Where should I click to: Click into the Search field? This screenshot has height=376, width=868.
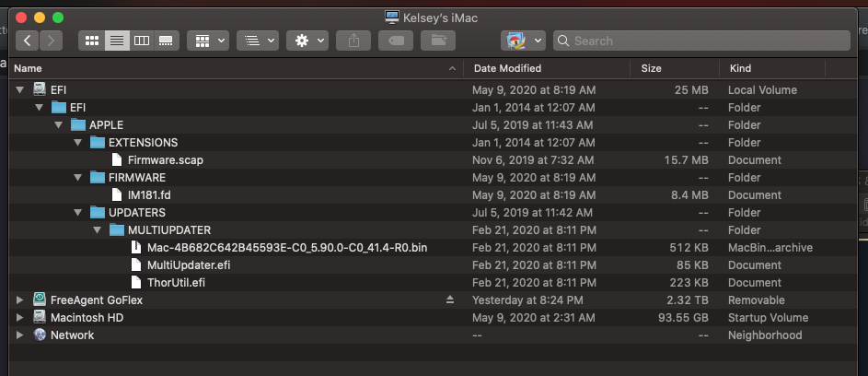701,41
